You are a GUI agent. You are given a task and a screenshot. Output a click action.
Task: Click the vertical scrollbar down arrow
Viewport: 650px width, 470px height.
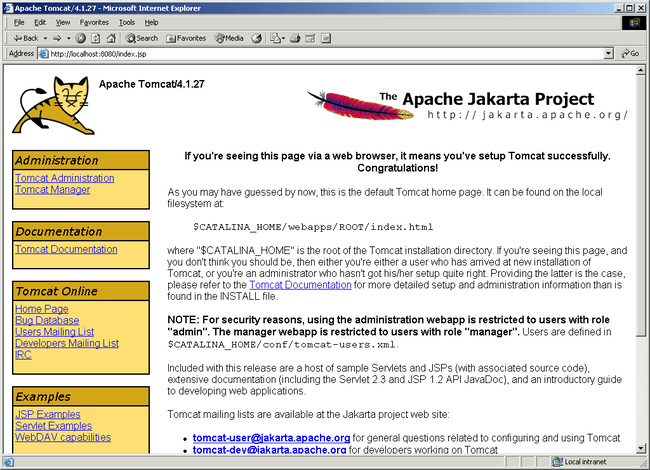(x=641, y=448)
